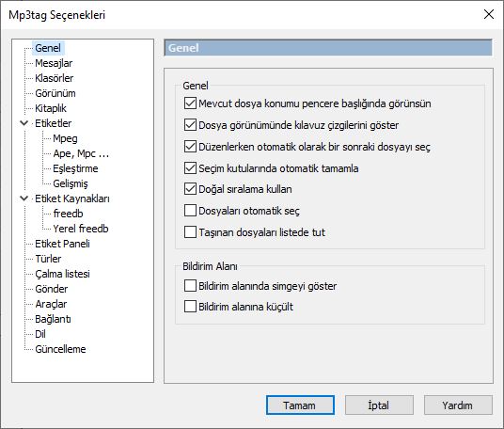Click the Tamam button
The image size is (504, 429).
pyautogui.click(x=300, y=405)
